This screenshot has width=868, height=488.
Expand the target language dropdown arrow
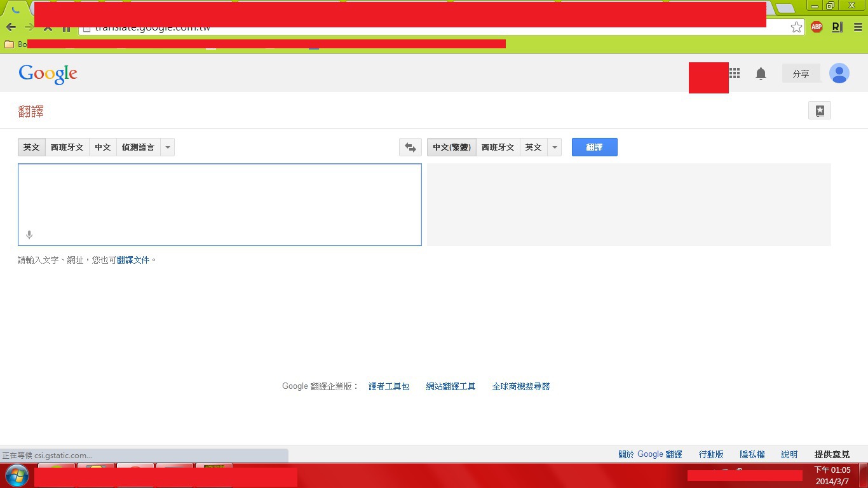click(x=555, y=147)
